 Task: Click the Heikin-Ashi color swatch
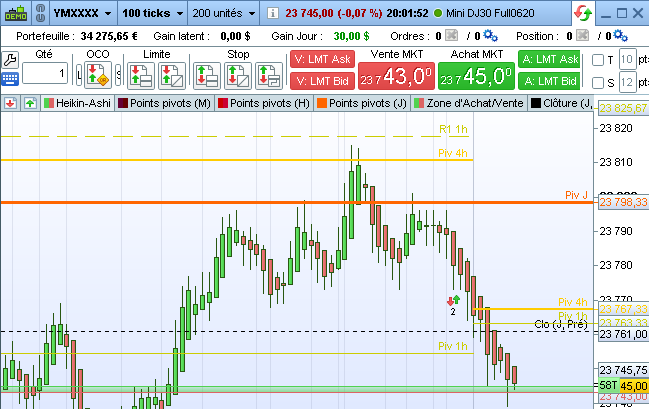(x=49, y=103)
